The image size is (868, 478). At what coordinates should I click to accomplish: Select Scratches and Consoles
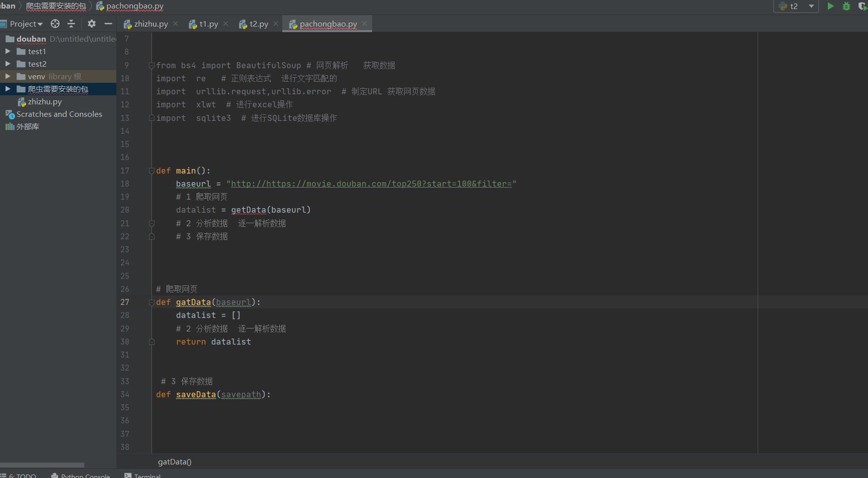point(59,114)
